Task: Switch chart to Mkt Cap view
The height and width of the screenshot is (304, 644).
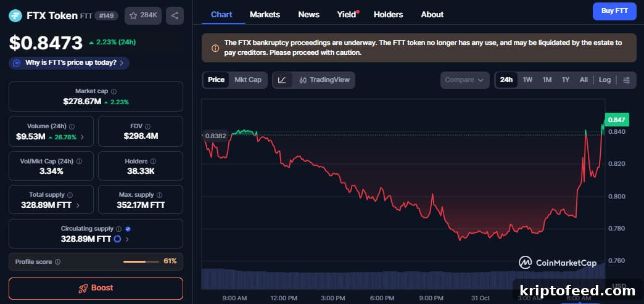Action: pos(247,80)
